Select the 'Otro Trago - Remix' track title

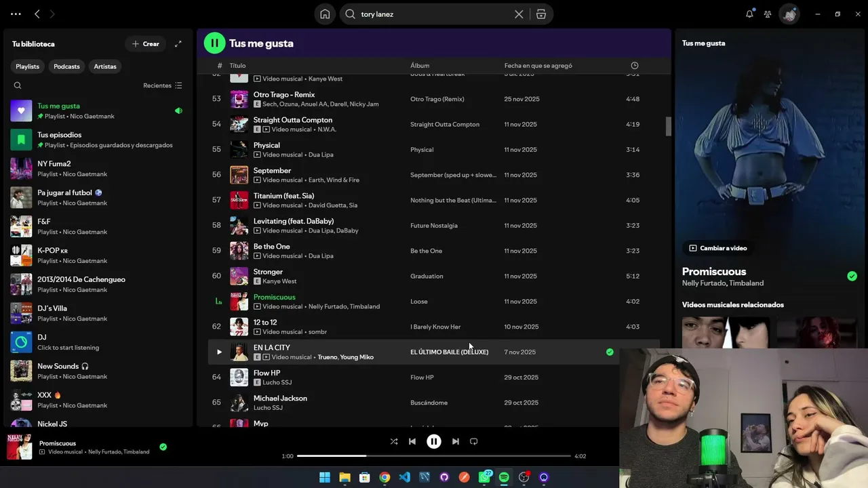point(284,95)
